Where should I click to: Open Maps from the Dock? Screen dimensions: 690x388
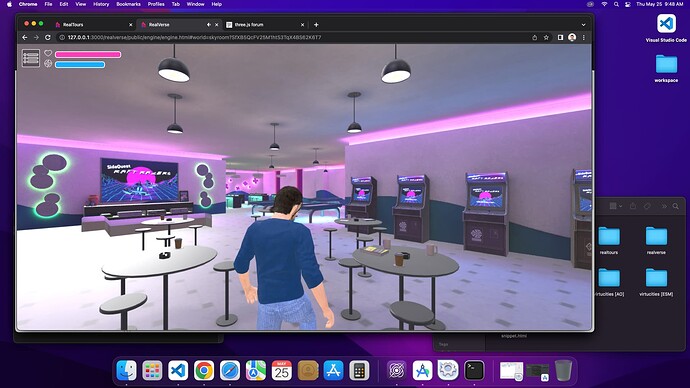256,370
